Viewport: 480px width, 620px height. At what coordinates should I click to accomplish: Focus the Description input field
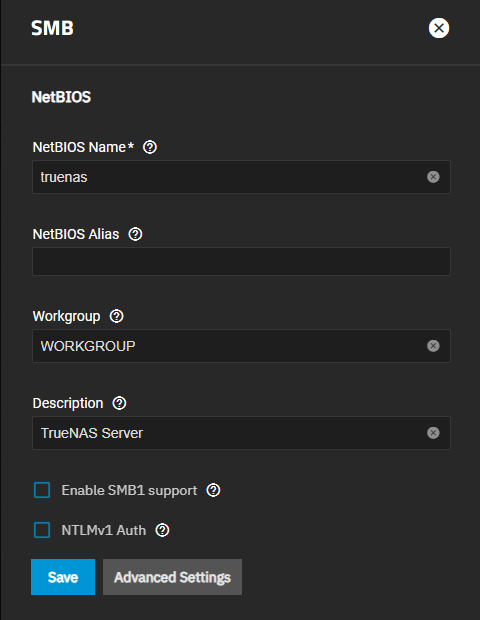241,433
